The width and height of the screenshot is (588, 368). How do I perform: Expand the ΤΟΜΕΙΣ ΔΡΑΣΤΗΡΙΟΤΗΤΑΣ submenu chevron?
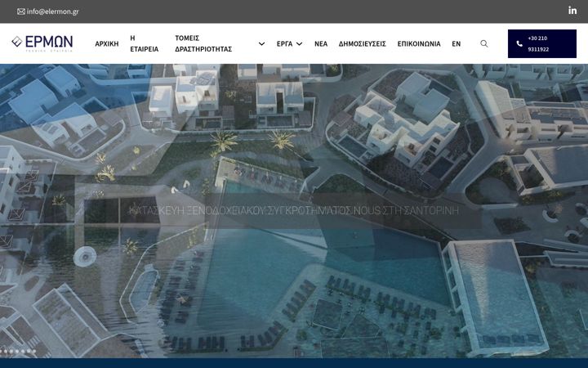coord(262,44)
